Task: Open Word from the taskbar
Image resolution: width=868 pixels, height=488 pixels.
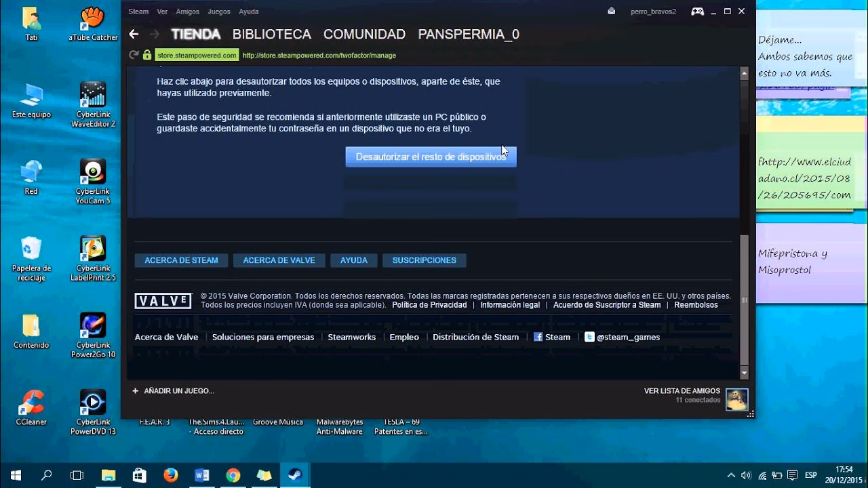Action: (x=201, y=475)
